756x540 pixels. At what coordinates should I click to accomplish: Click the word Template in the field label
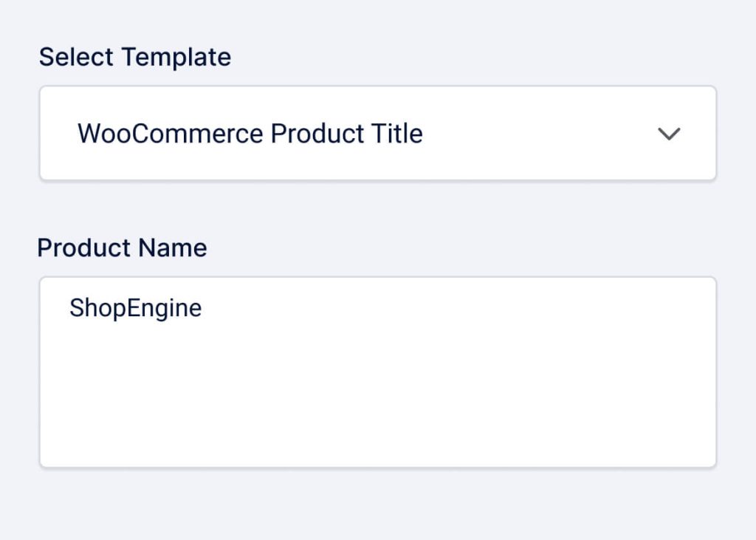176,57
